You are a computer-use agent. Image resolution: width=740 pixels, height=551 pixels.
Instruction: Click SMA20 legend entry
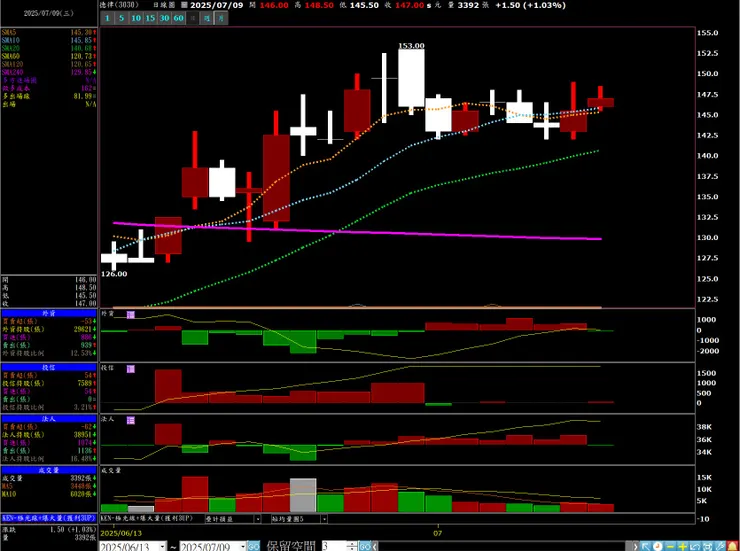[10, 48]
